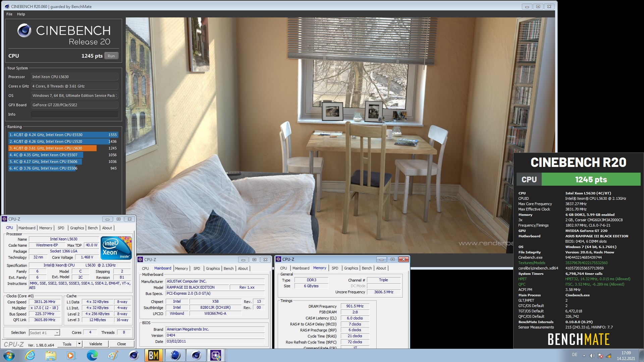Select SPD tab in middle CPU-Z window

pos(197,268)
